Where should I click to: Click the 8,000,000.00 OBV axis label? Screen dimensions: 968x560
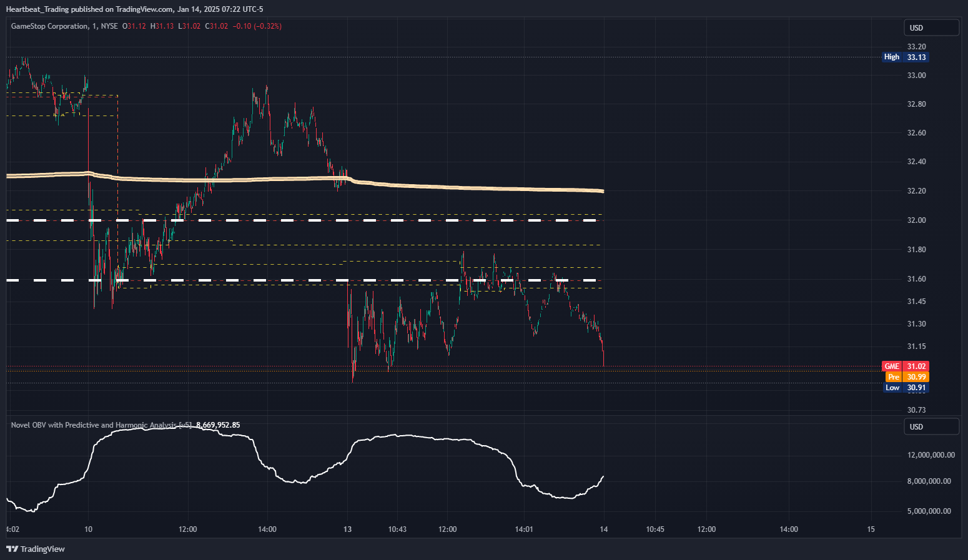click(x=929, y=481)
